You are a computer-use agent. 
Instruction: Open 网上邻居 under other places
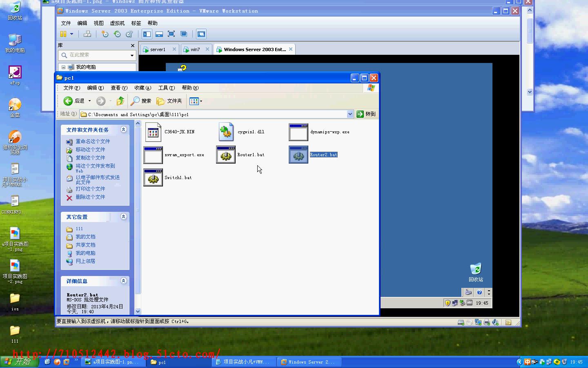click(85, 261)
